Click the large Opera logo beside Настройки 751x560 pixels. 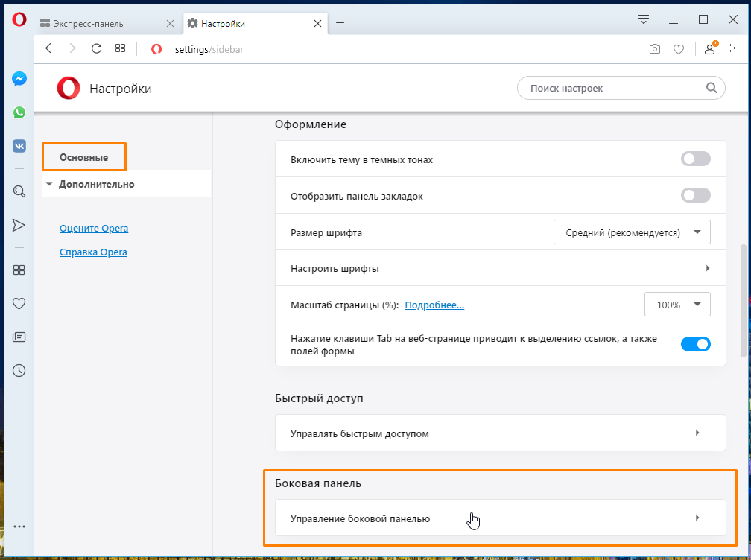69,88
